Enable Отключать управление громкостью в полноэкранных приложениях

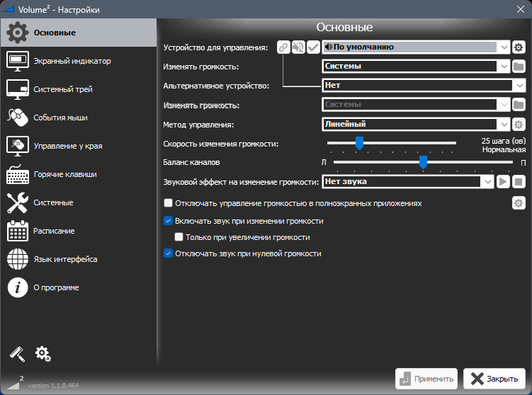point(169,203)
